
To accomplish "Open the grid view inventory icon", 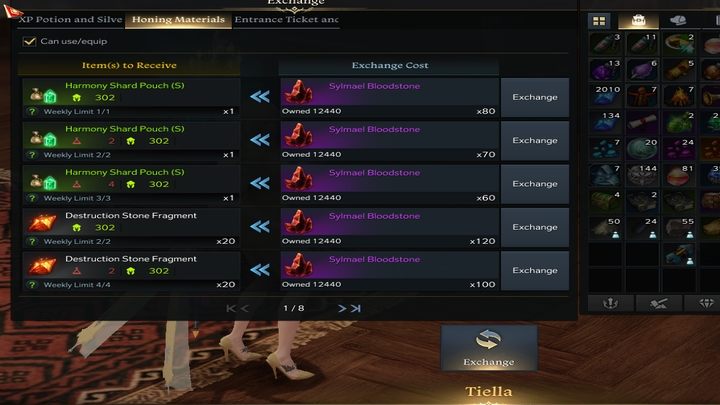I will pyautogui.click(x=599, y=21).
